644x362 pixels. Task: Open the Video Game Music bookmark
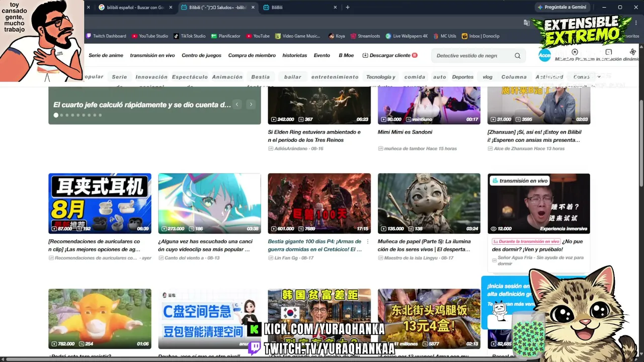298,36
